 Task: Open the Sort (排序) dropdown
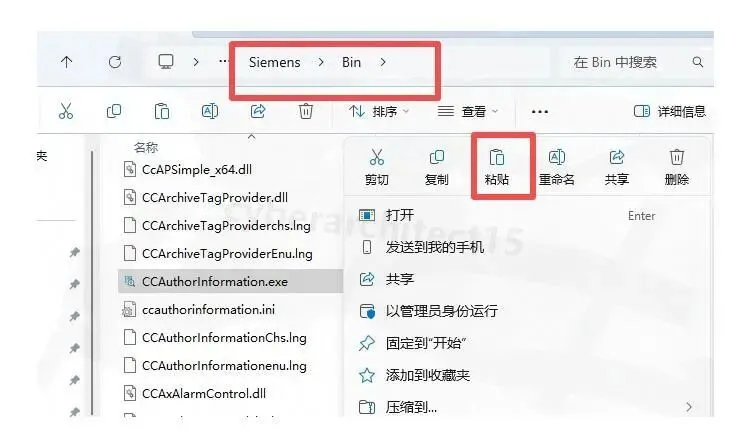click(379, 112)
